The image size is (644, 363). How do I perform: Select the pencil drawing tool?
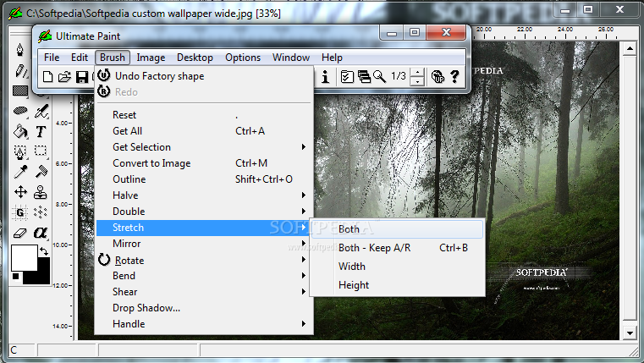tap(20, 70)
